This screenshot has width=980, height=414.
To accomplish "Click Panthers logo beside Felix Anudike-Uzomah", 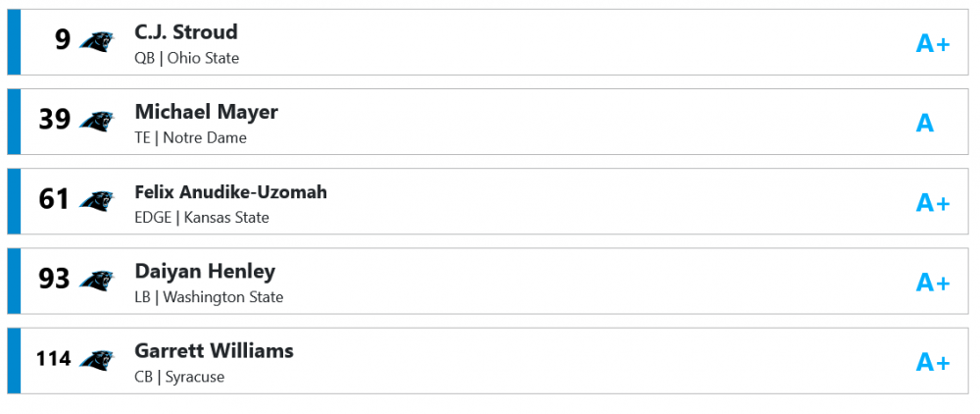I will (x=96, y=201).
